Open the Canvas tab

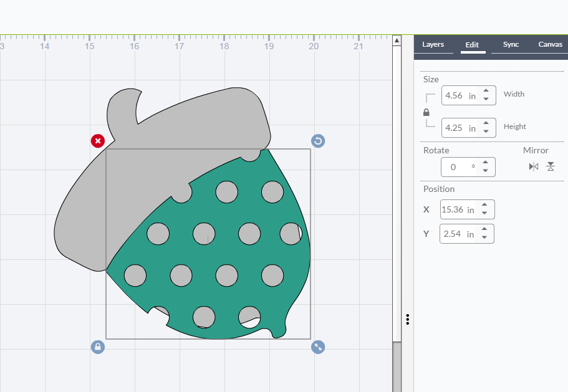pyautogui.click(x=550, y=45)
